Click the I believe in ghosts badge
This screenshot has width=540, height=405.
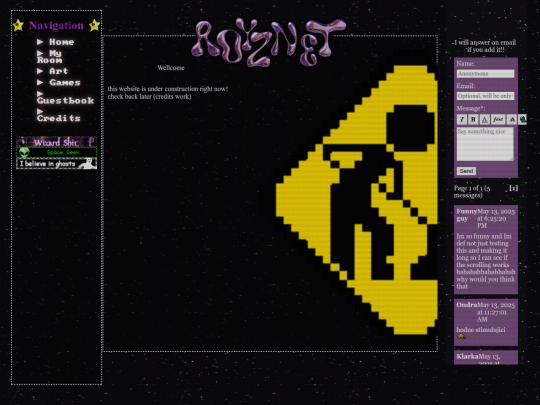pyautogui.click(x=56, y=164)
